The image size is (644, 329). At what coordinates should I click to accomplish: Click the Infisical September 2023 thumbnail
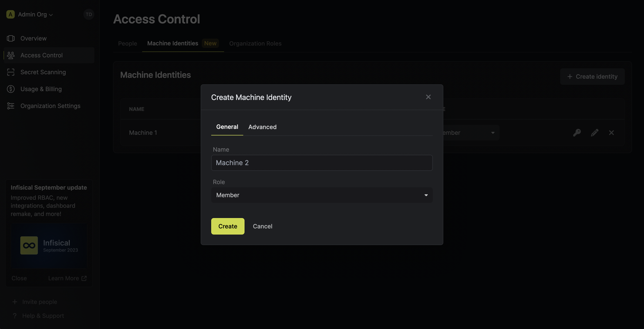[49, 246]
